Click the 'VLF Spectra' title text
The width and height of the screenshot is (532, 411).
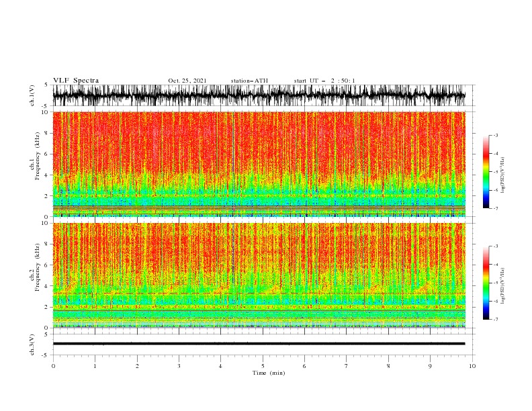pyautogui.click(x=76, y=81)
